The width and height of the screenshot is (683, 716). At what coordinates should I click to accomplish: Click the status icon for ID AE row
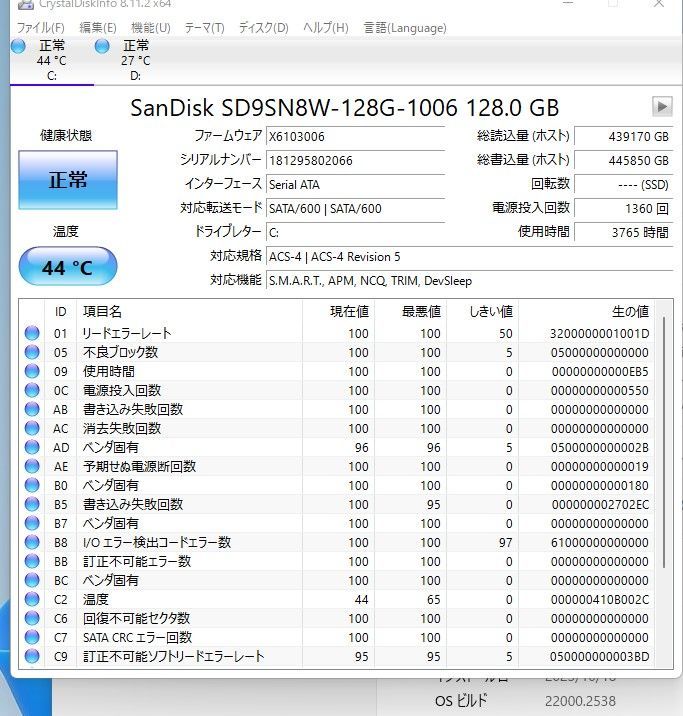click(x=32, y=466)
